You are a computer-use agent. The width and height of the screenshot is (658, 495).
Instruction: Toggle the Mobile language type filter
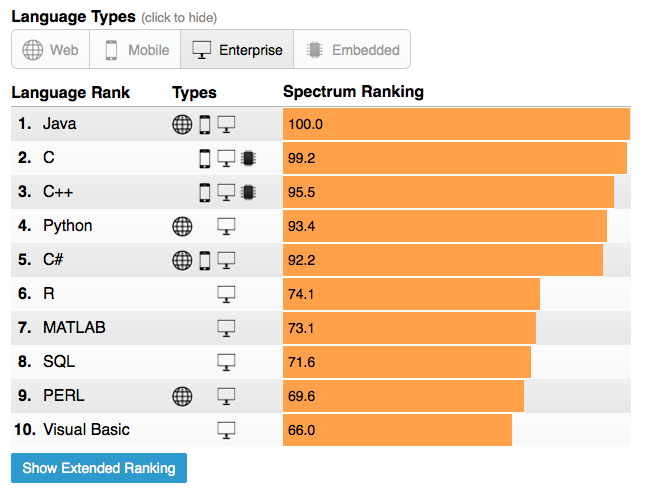[135, 50]
